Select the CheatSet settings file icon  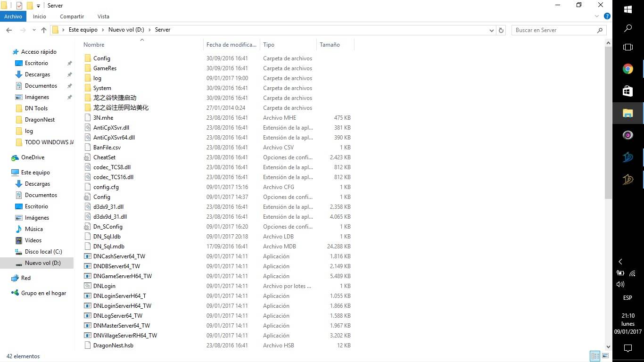point(88,157)
